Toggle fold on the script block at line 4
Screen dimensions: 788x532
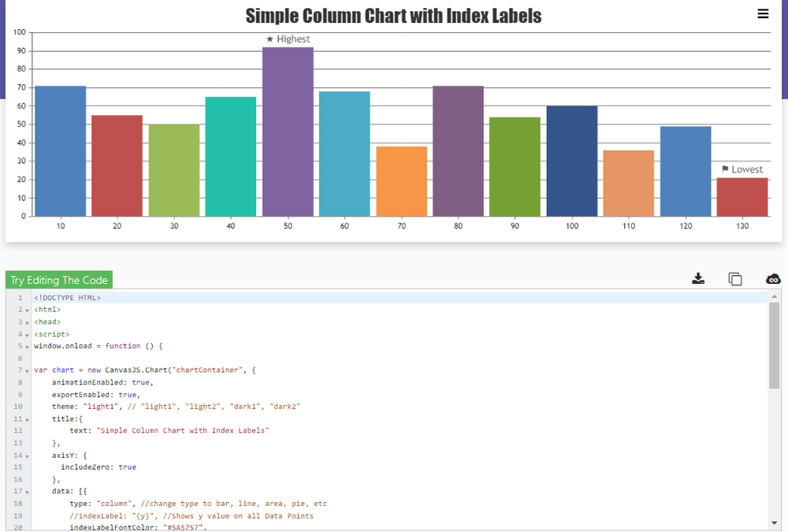click(26, 333)
